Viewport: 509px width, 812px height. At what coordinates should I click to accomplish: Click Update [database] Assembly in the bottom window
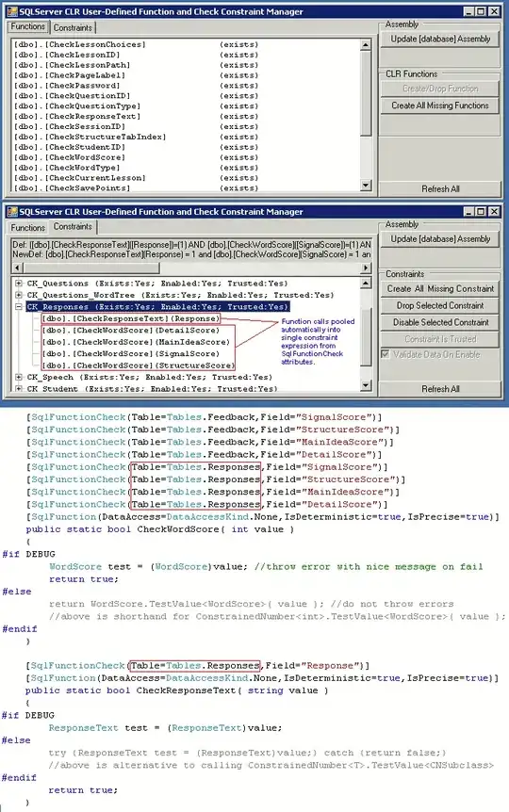pyautogui.click(x=439, y=238)
